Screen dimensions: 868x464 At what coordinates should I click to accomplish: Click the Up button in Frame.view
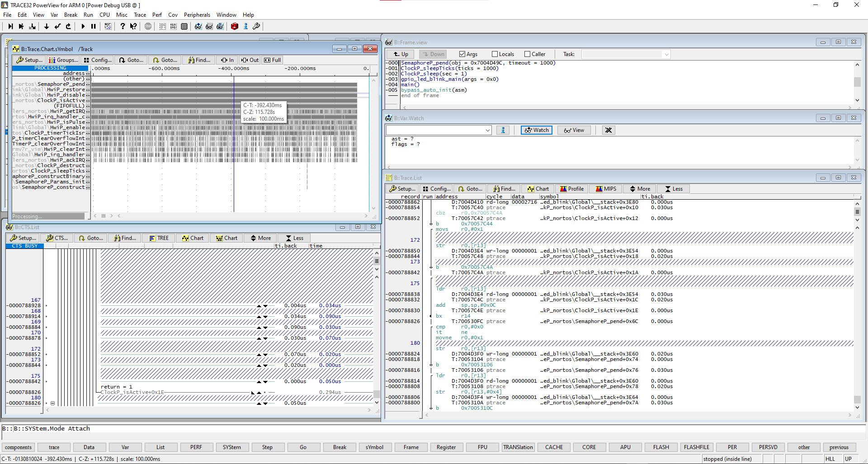point(401,54)
